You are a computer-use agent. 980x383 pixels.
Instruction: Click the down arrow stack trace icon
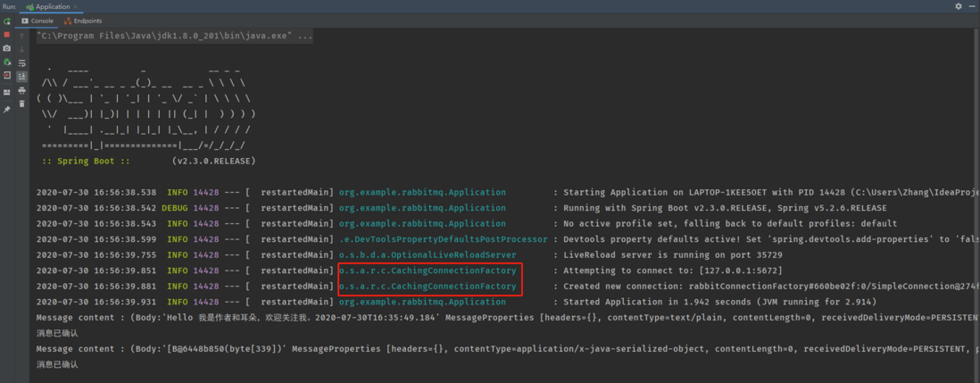click(x=22, y=49)
